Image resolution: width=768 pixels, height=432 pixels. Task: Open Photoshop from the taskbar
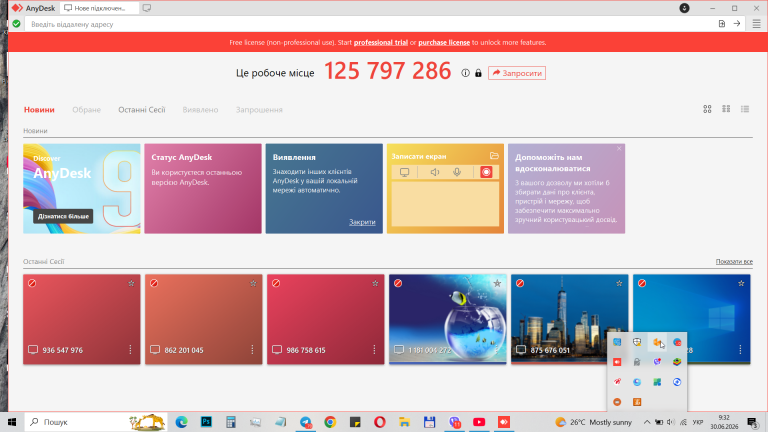pos(206,422)
